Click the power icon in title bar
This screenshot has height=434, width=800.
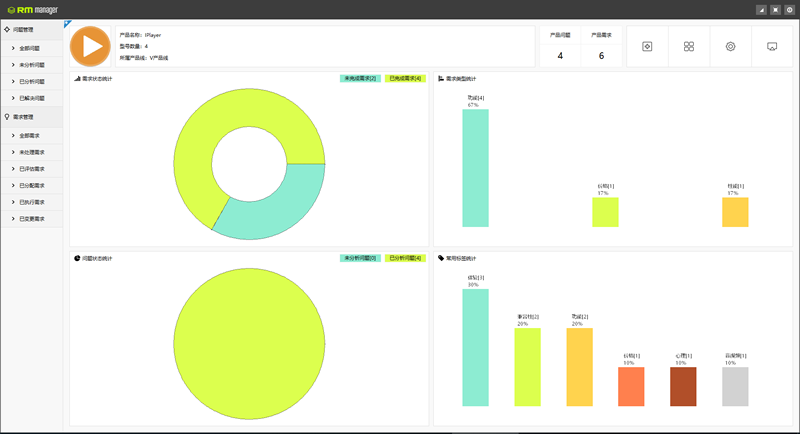click(x=790, y=9)
